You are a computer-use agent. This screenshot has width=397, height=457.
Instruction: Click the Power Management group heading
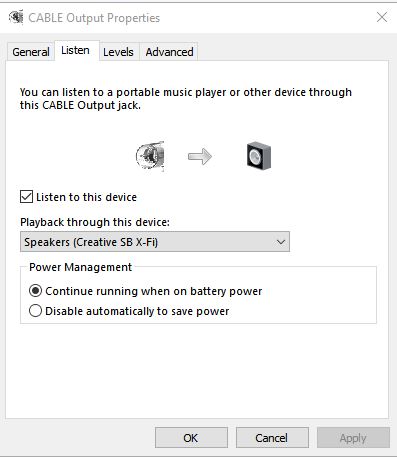coord(80,267)
